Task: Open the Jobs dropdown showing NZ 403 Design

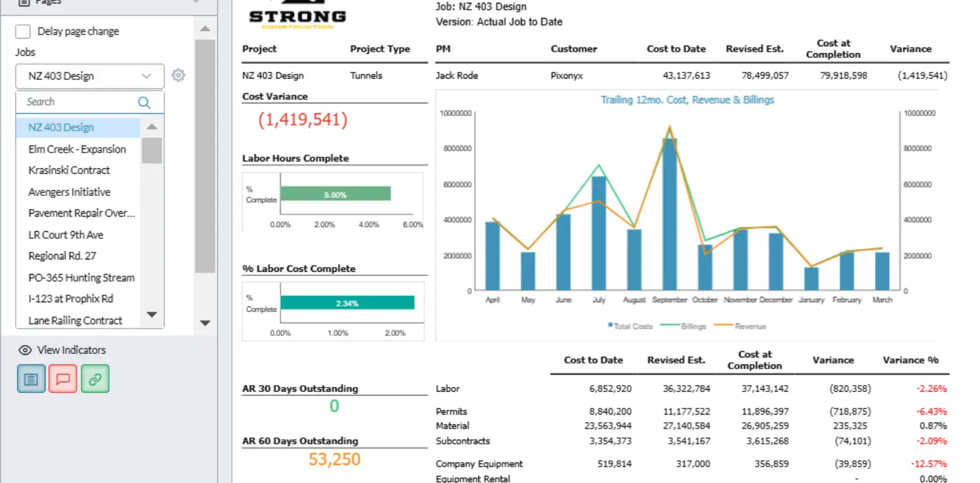Action: (90, 76)
